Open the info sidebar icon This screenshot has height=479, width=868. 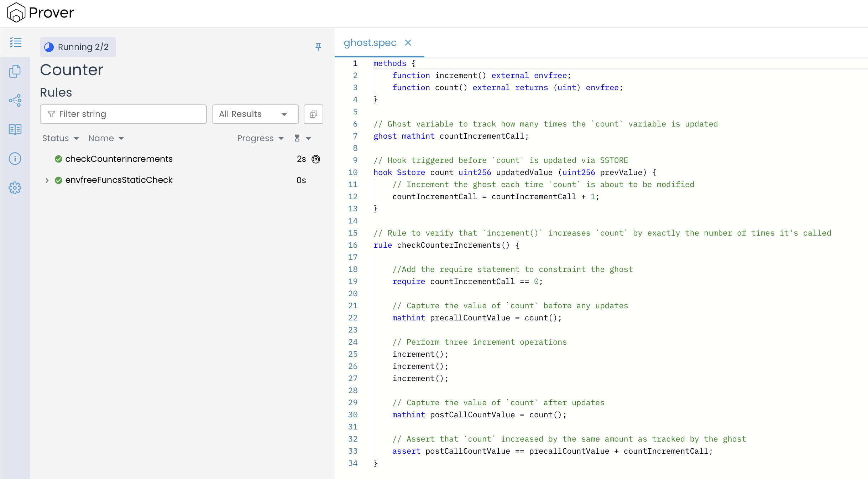(15, 159)
